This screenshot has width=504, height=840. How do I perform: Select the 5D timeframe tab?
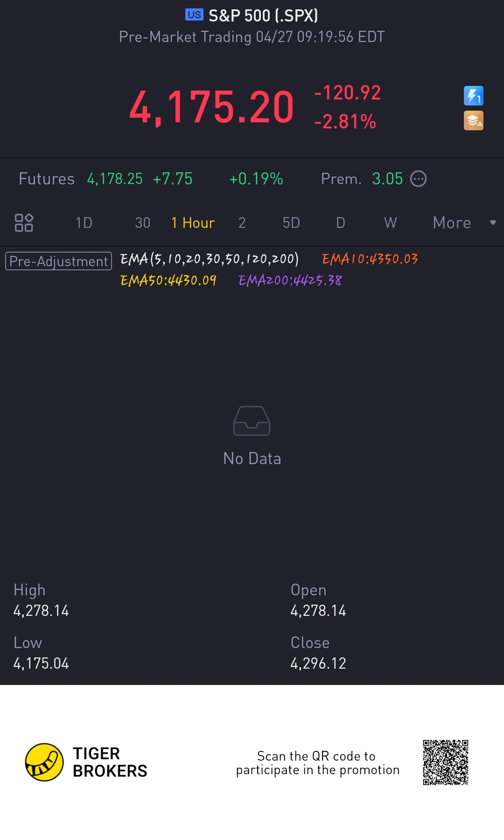click(291, 223)
